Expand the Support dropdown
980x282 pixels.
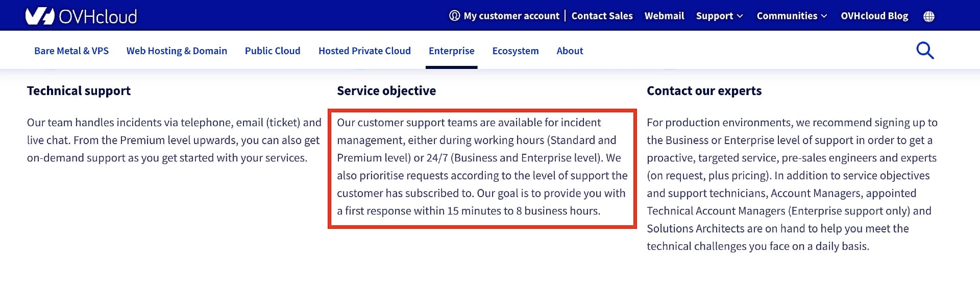click(719, 16)
